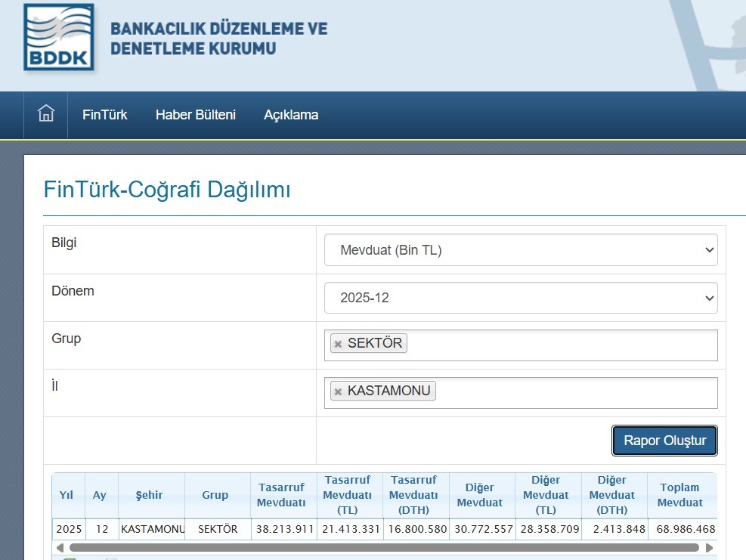This screenshot has width=746, height=560.
Task: Open the FinTürk menu
Action: click(x=105, y=115)
